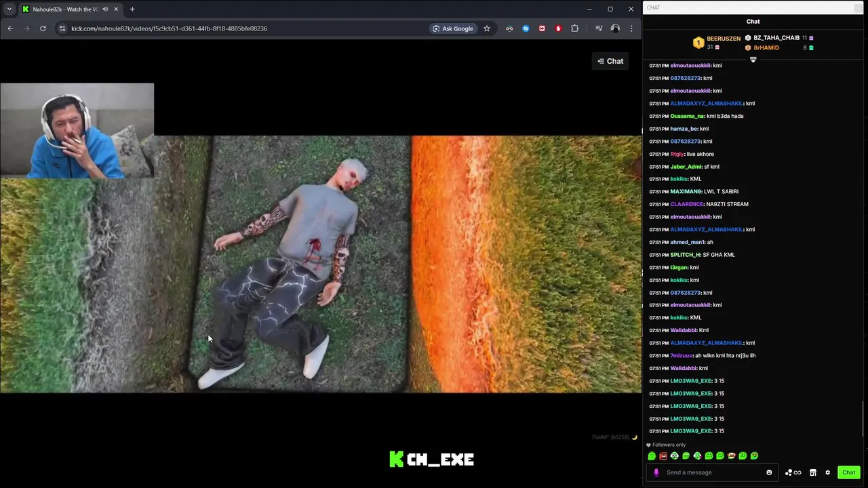The height and width of the screenshot is (488, 868).
Task: Insert the last crying green emote
Action: click(754, 456)
